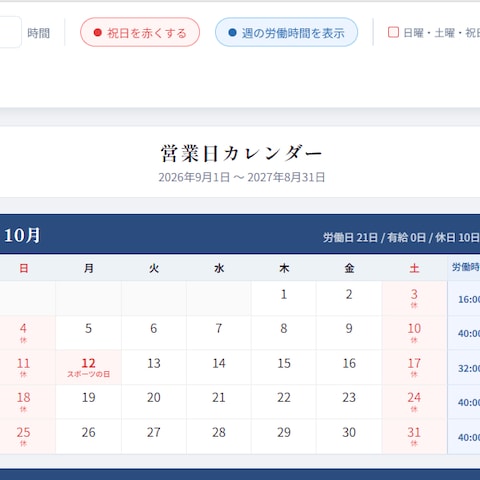The width and height of the screenshot is (480, 480).
Task: Select October 28 in the calendar
Action: pyautogui.click(x=219, y=436)
